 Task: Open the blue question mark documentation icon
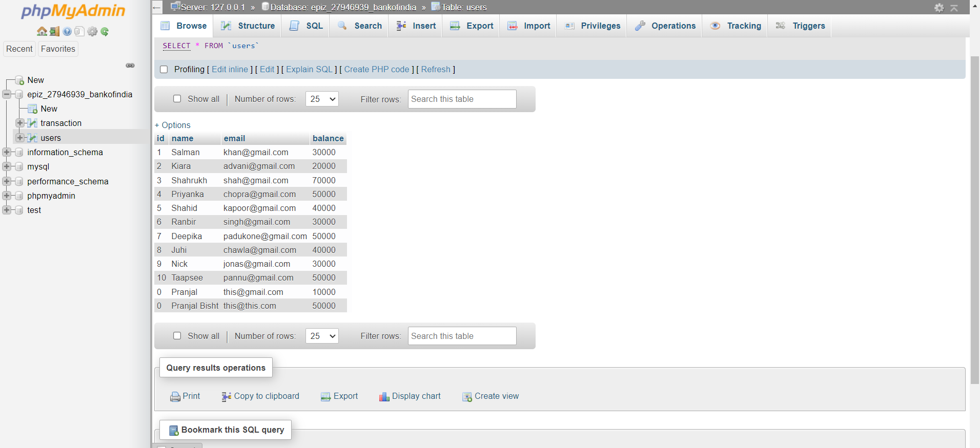(67, 32)
